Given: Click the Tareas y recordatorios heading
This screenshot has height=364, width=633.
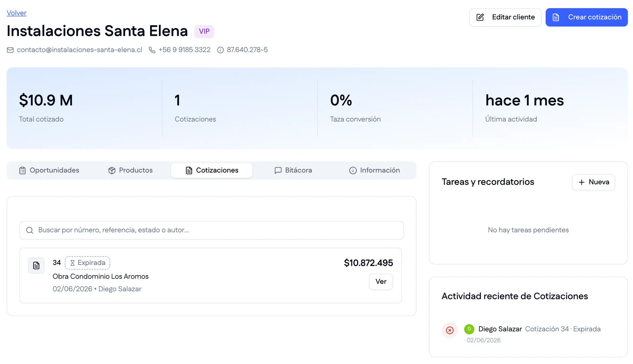Looking at the screenshot, I should [x=488, y=182].
